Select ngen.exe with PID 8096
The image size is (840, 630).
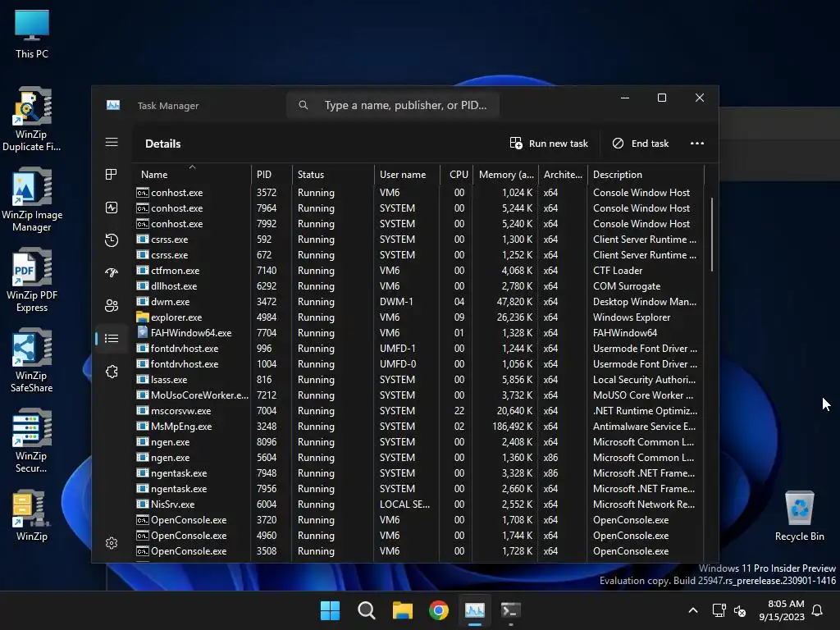pos(418,442)
